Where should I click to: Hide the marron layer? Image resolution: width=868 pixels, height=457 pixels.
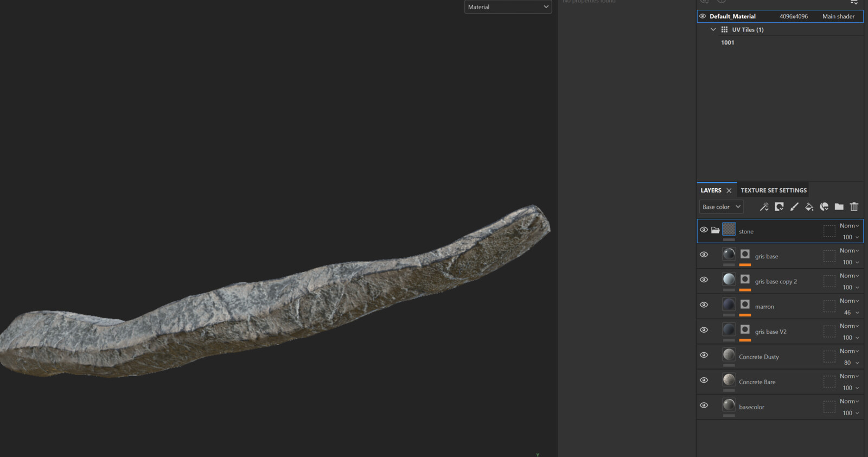(x=704, y=304)
